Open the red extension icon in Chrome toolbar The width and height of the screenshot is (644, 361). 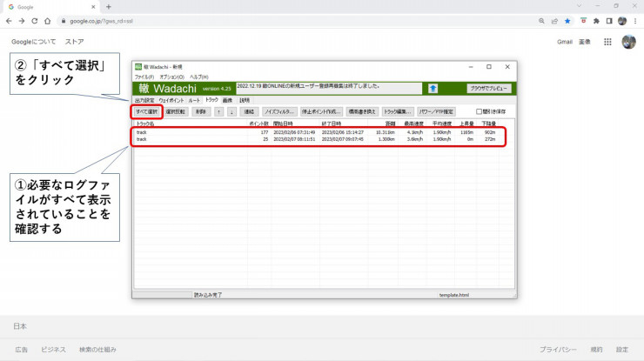(x=583, y=21)
